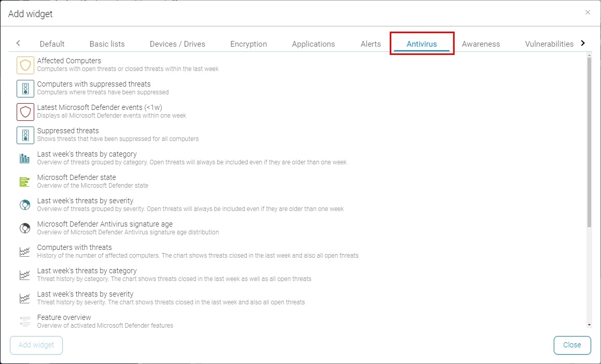Switch to the Default tab
Viewport: 601px width, 364px height.
pos(52,44)
